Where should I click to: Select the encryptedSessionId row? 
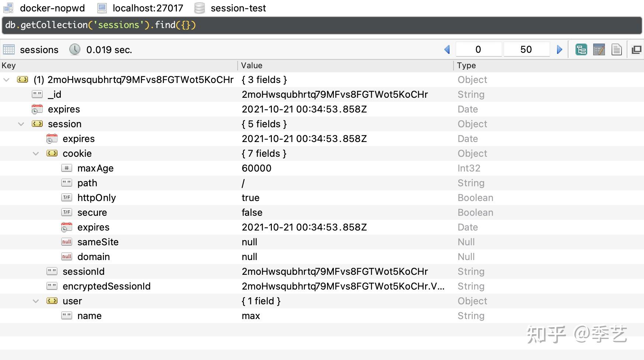pyautogui.click(x=106, y=286)
